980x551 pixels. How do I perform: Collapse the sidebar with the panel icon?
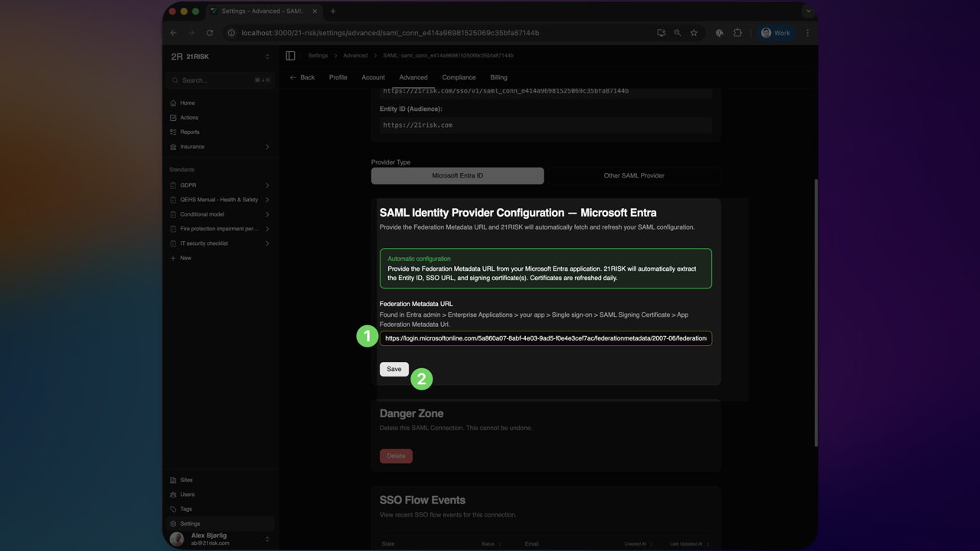coord(290,55)
